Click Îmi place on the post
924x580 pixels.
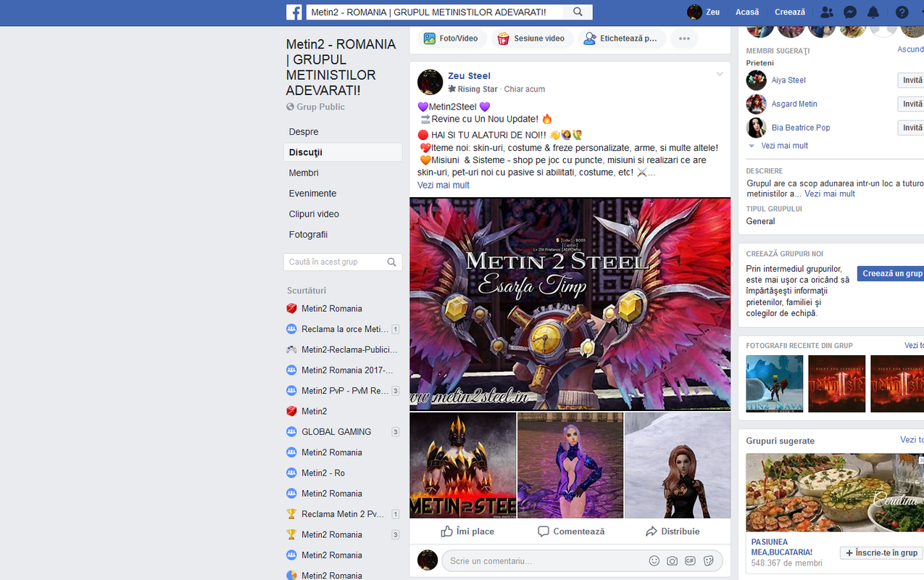point(467,531)
